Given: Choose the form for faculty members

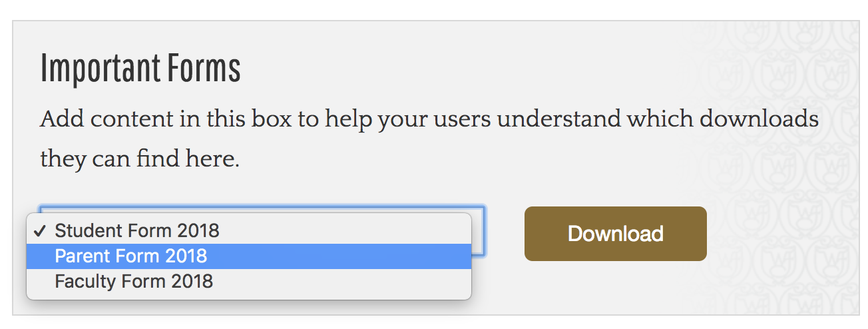Looking at the screenshot, I should (x=248, y=280).
